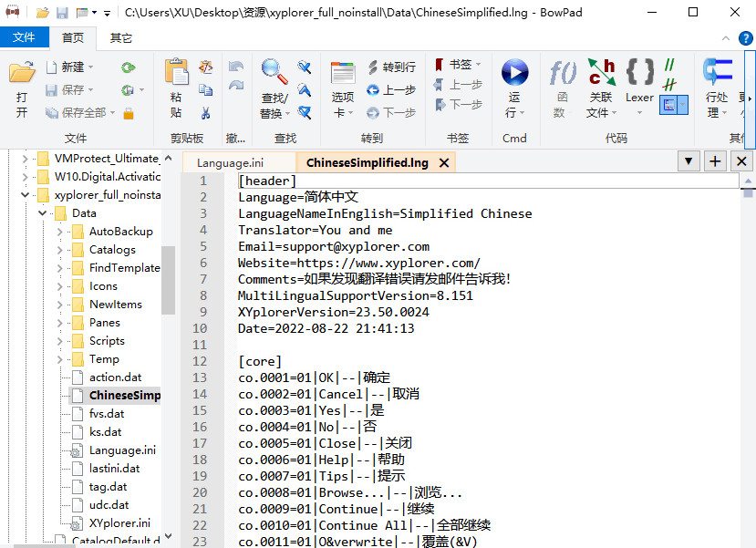Select XYplorer.ini in the file tree
Image resolution: width=756 pixels, height=548 pixels.
coord(119,523)
